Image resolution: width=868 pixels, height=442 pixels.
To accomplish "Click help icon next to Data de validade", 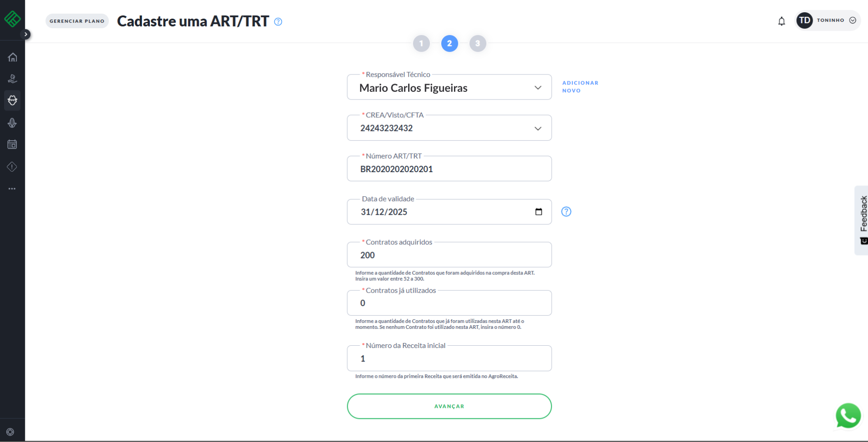I will pyautogui.click(x=566, y=212).
